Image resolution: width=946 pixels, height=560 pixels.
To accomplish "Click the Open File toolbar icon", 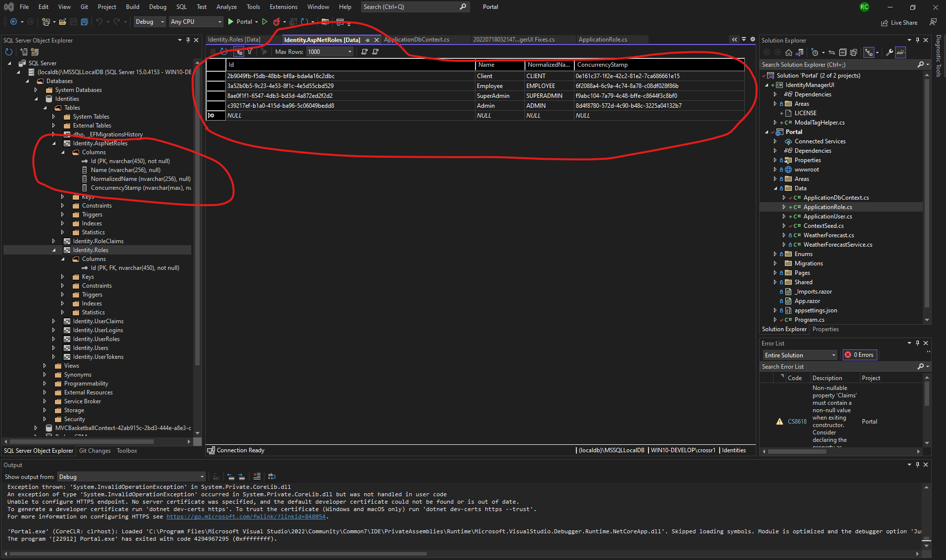I will pyautogui.click(x=63, y=22).
